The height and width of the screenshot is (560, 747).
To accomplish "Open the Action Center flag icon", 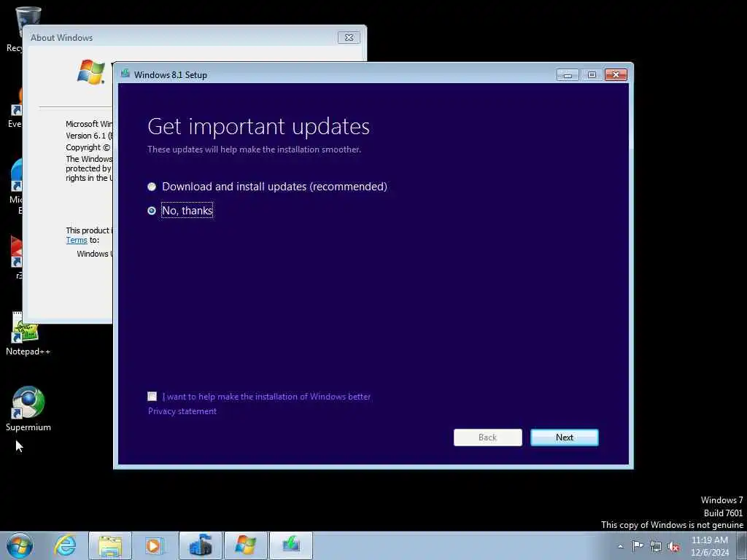I will [638, 546].
